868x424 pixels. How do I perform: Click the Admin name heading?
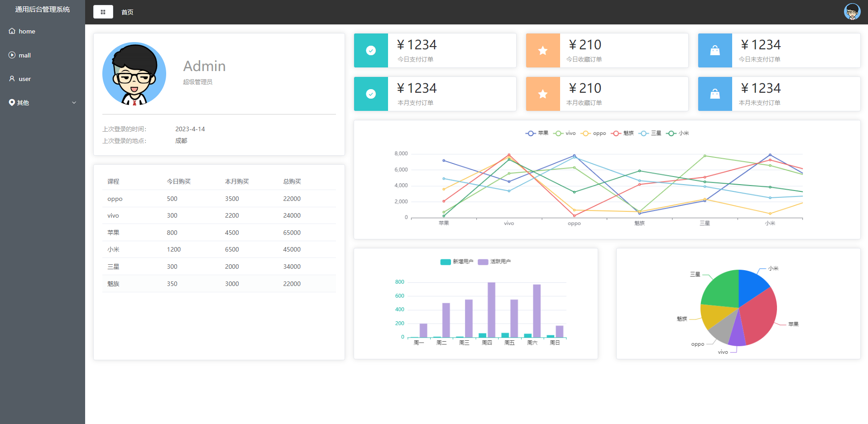click(x=204, y=66)
